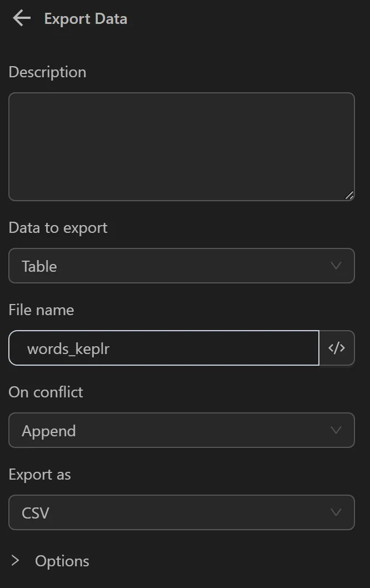Click the Options disclosure arrow
Screen dimensions: 370x588
14,561
